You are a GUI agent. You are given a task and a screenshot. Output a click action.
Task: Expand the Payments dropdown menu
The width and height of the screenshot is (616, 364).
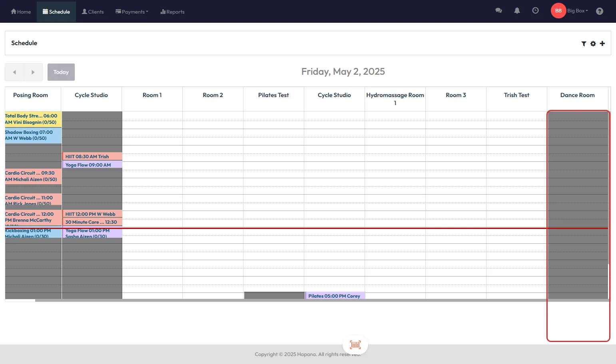pos(132,12)
